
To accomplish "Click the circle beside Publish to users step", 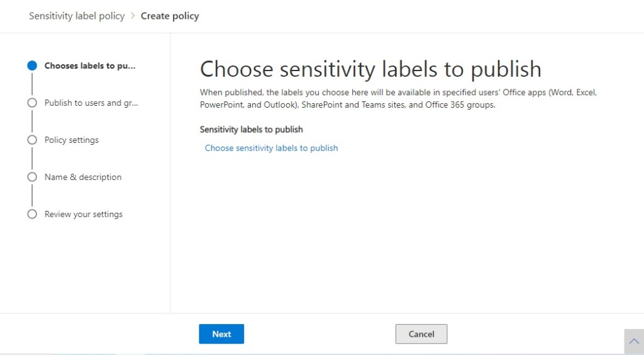I will tap(32, 103).
